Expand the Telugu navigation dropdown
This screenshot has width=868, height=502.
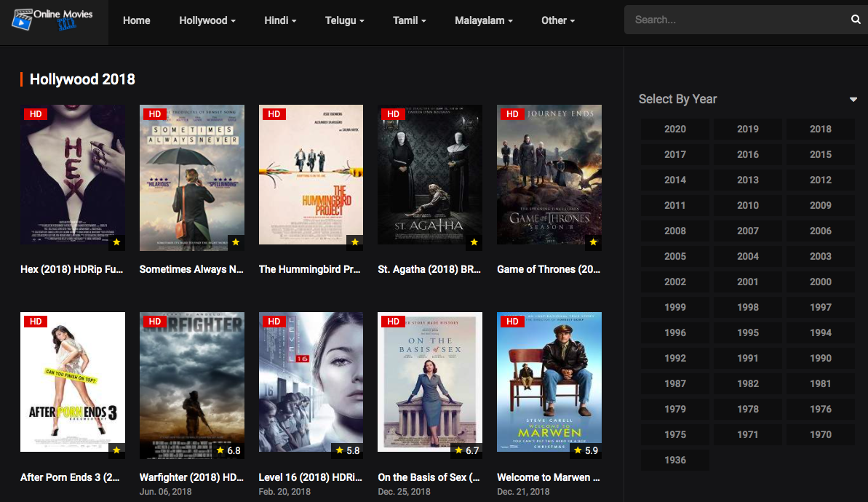pyautogui.click(x=344, y=20)
